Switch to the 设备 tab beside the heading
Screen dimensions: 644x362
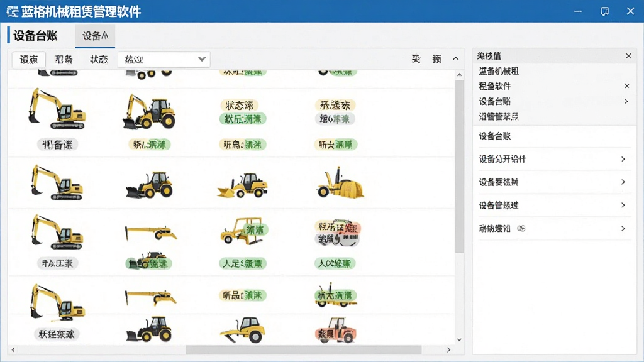[x=95, y=36]
